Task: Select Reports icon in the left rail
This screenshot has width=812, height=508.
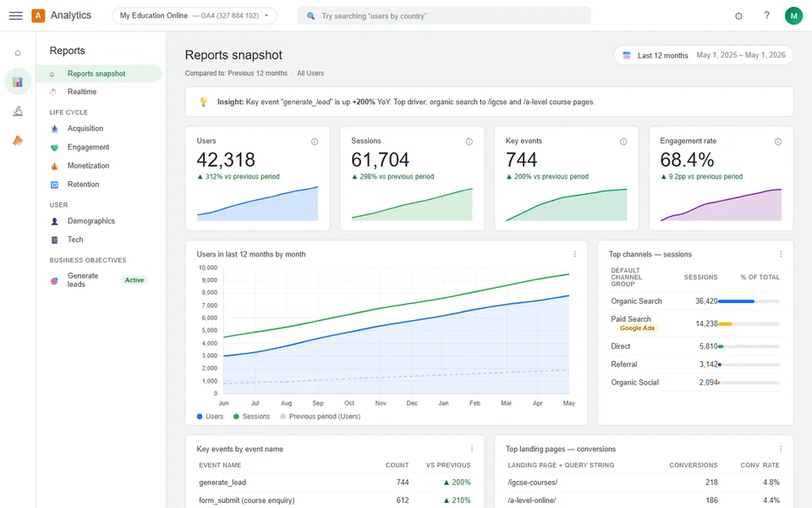Action: pos(18,81)
